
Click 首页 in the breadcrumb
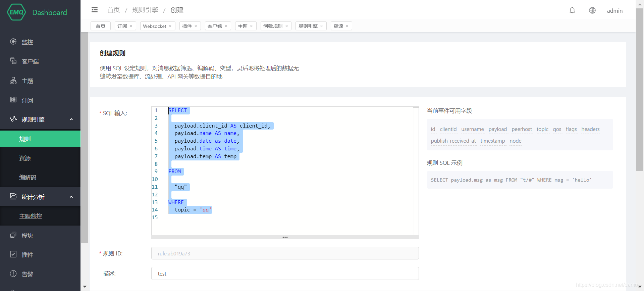[113, 10]
